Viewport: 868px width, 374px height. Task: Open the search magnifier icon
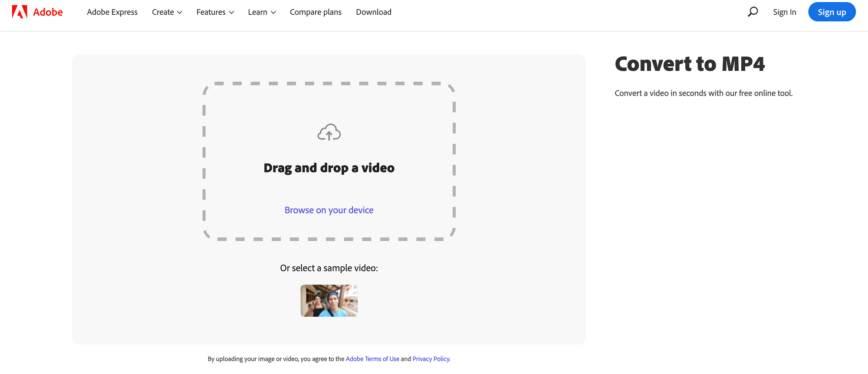pos(753,12)
